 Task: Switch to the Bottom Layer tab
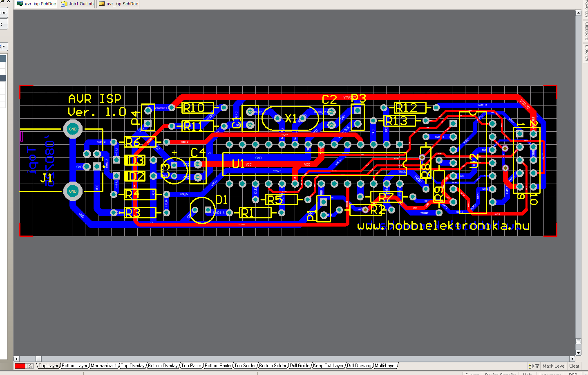coord(74,366)
